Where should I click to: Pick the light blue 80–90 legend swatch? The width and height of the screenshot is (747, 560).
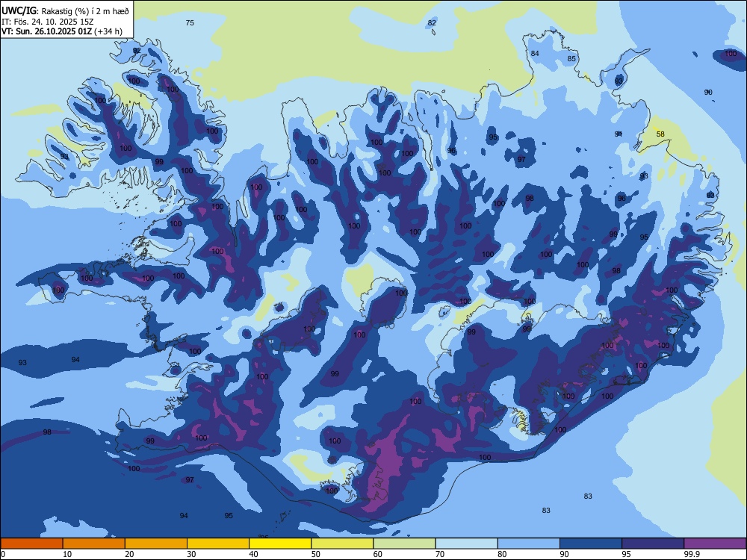point(529,544)
